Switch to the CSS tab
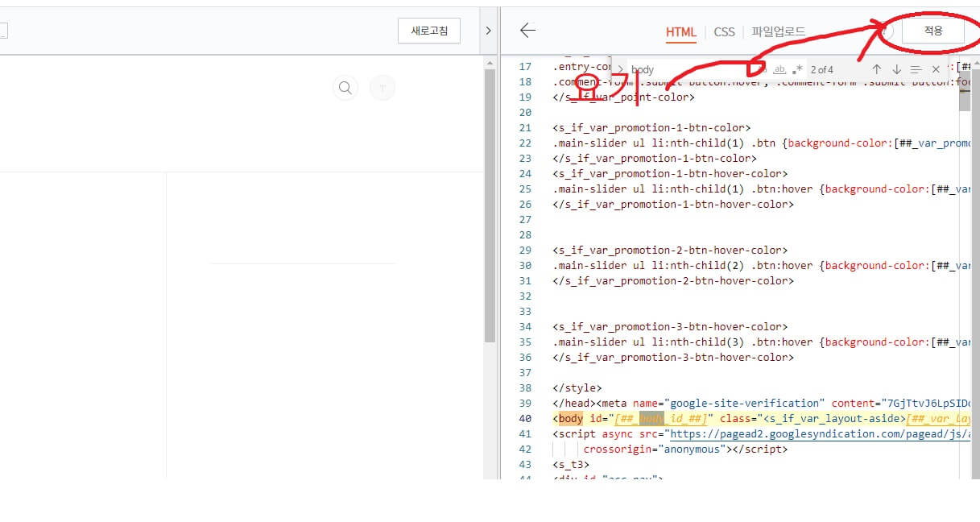 tap(724, 32)
